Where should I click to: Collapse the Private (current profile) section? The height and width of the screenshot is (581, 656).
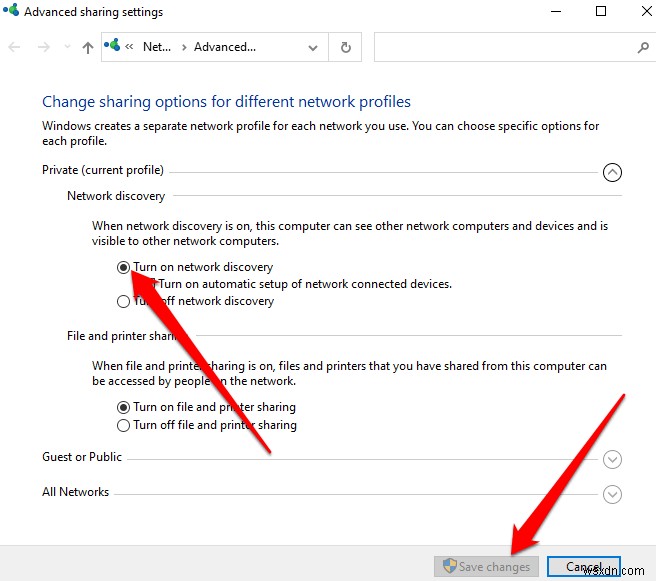[x=612, y=172]
